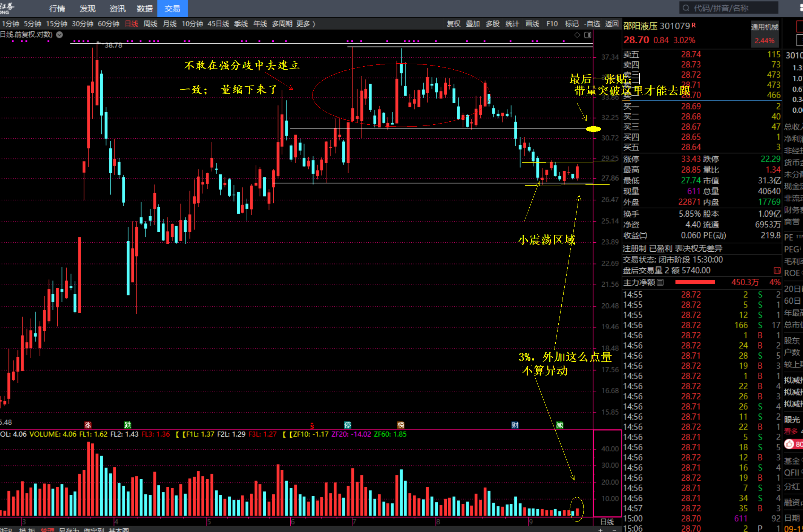Click the red R margin-trading badge
The image size is (803, 532).
(694, 25)
